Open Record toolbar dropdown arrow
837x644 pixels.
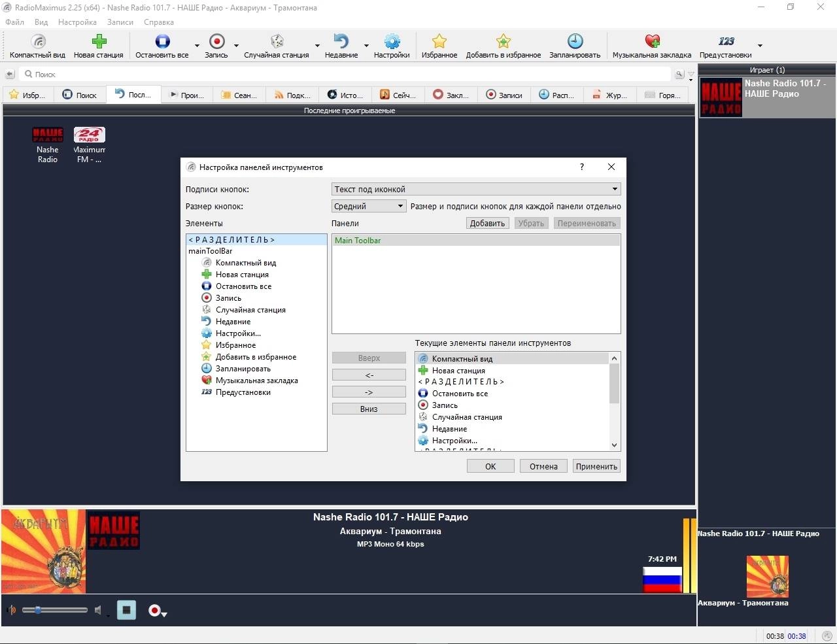coord(236,46)
